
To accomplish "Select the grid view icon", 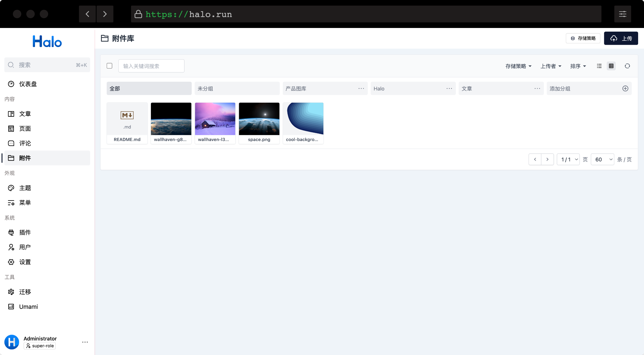I will [x=611, y=65].
